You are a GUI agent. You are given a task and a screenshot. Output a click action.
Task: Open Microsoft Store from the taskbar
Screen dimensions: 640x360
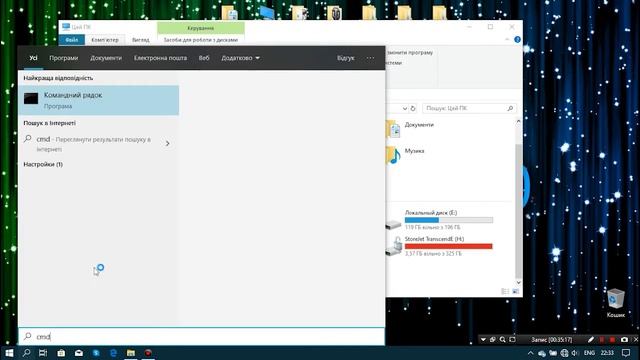pyautogui.click(x=61, y=353)
